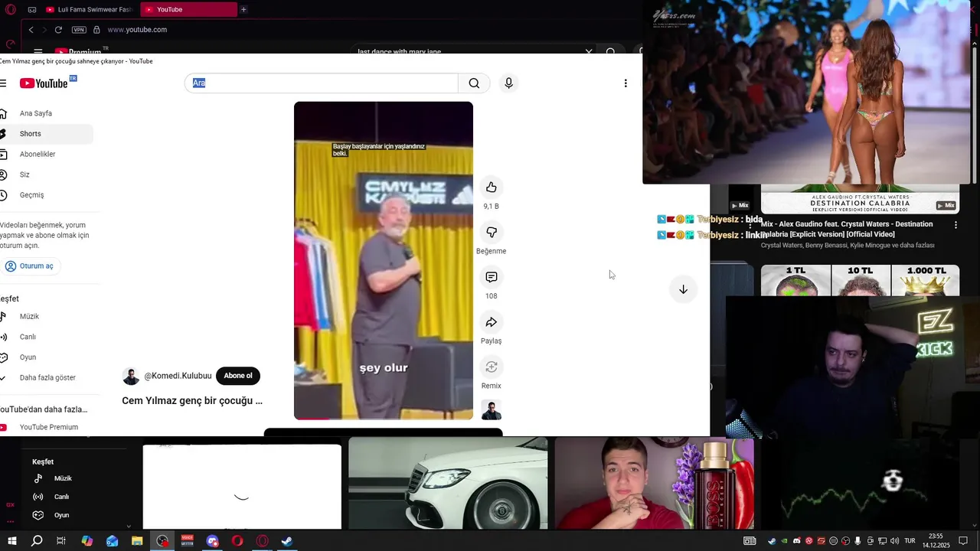Image resolution: width=980 pixels, height=551 pixels.
Task: Open File Explorer from taskbar
Action: [x=137, y=541]
